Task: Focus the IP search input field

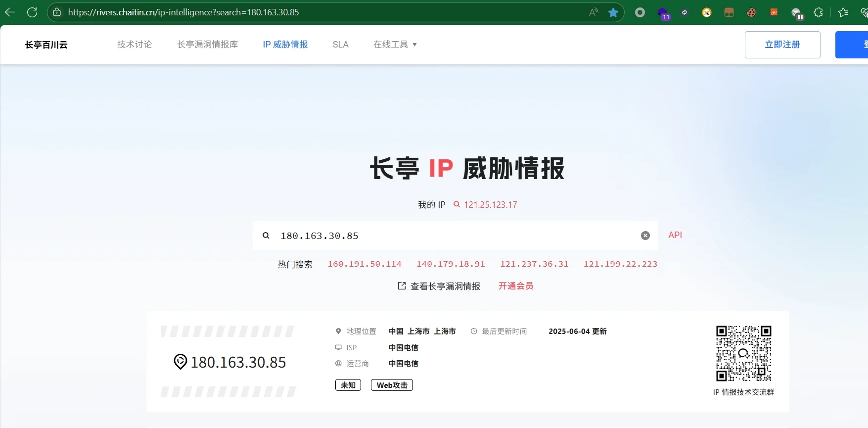Action: [455, 236]
